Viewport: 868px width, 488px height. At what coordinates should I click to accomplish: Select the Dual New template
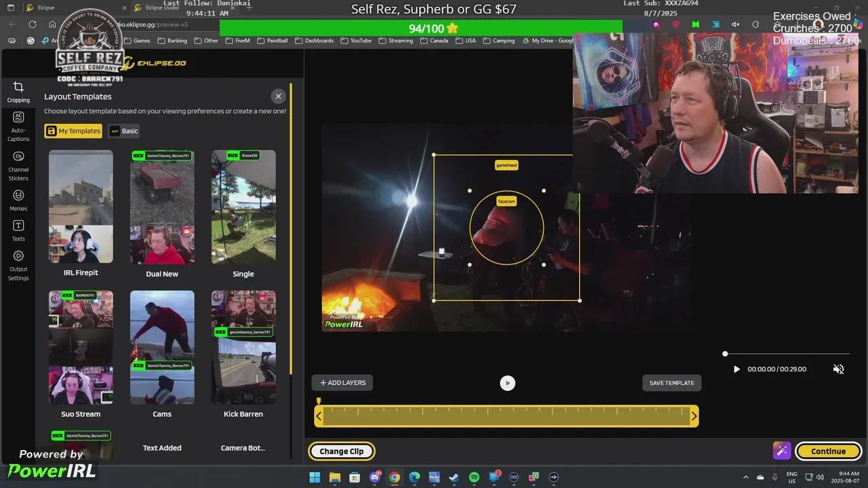click(162, 207)
